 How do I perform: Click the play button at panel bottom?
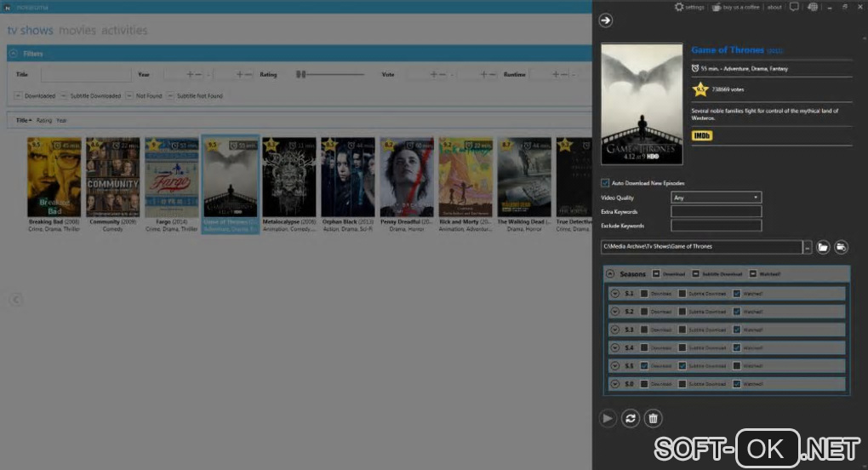click(608, 419)
